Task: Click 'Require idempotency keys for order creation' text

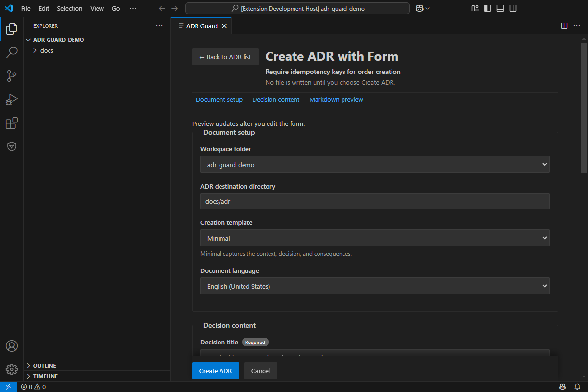Action: point(333,72)
